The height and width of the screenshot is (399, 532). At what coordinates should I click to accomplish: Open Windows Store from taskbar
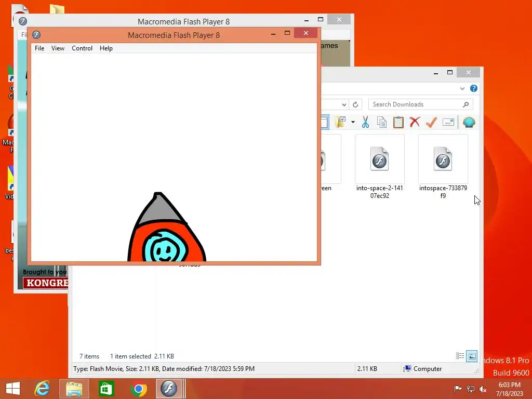point(106,389)
